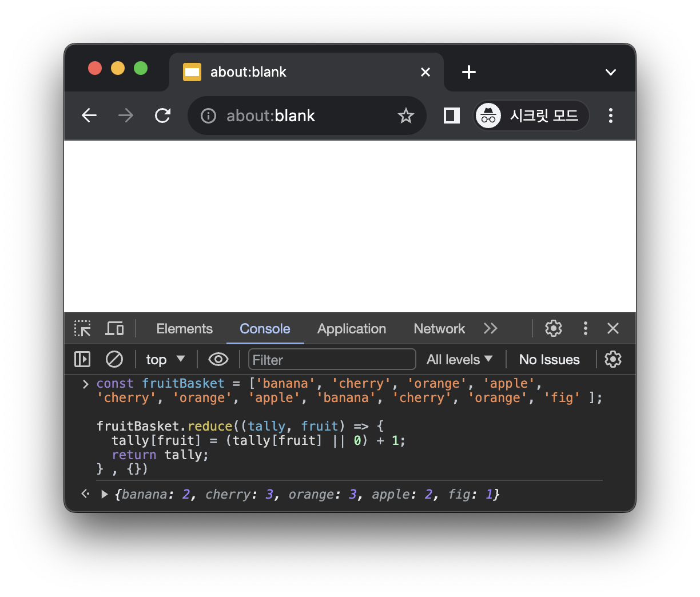
Task: Toggle the console sidebar
Action: point(82,359)
